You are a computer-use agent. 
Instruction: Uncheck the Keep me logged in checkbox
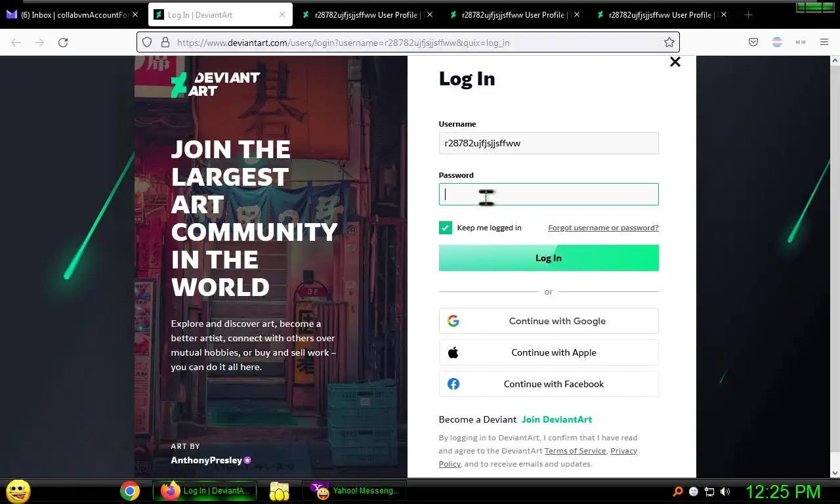click(446, 228)
